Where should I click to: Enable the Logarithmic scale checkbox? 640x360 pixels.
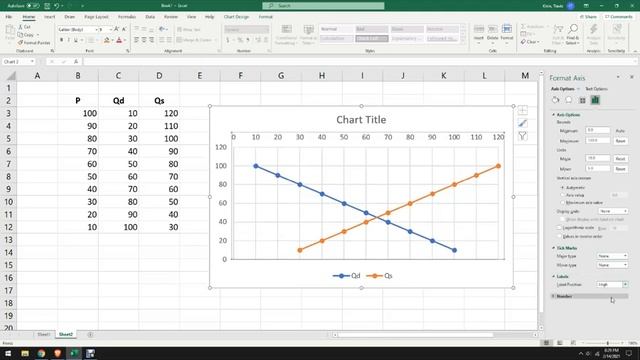click(559, 228)
